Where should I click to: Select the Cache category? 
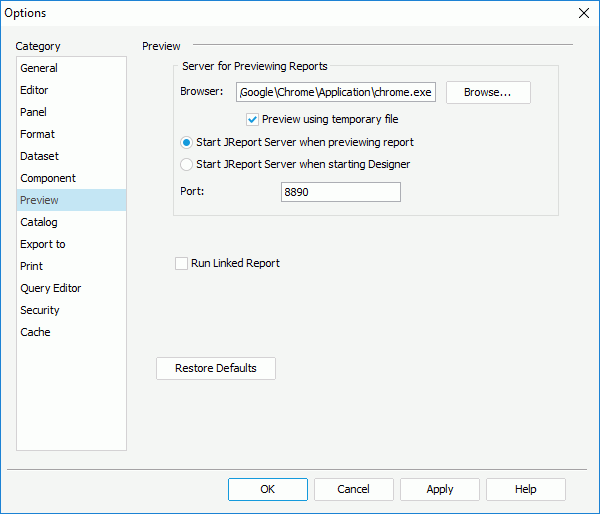click(x=71, y=332)
